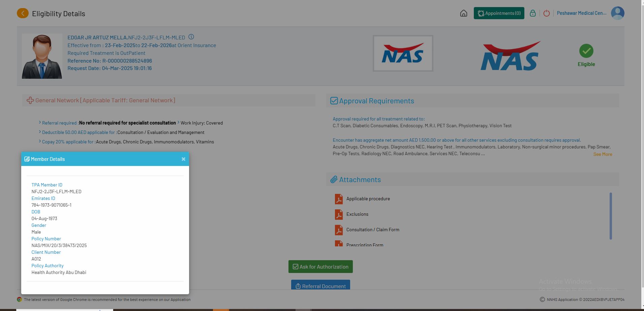The height and width of the screenshot is (311, 644).
Task: Click member name EDGAR JR ARTUZ MELLA
Action: click(97, 37)
